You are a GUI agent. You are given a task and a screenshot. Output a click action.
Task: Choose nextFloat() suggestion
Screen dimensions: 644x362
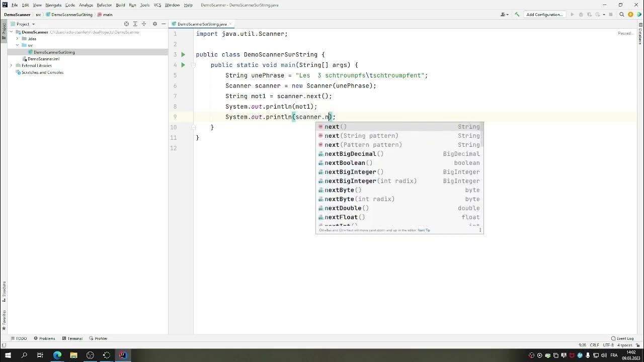click(399, 217)
